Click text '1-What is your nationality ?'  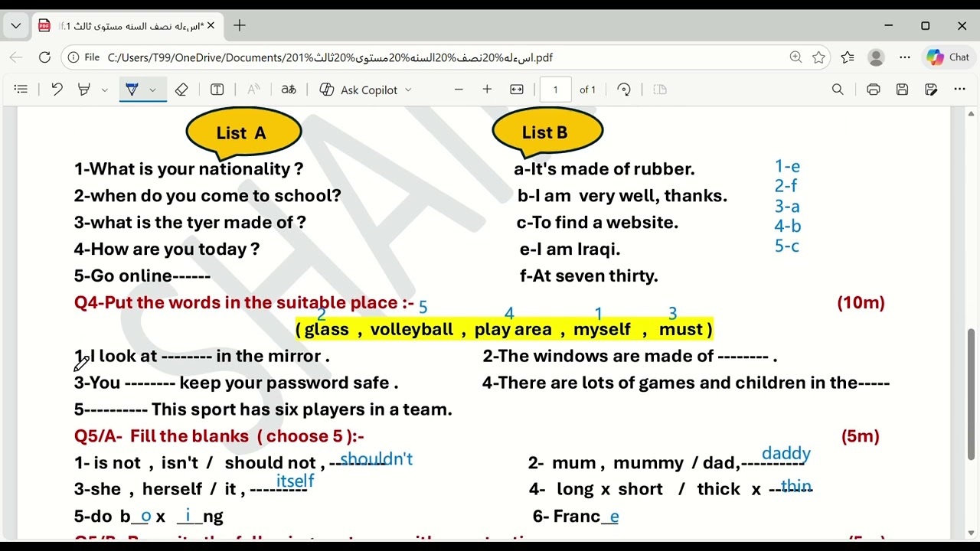pyautogui.click(x=188, y=169)
